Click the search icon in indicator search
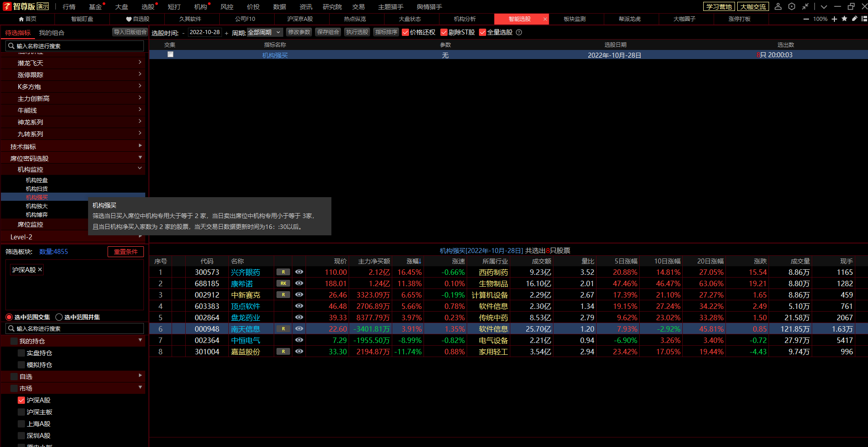The image size is (868, 447). (11, 46)
